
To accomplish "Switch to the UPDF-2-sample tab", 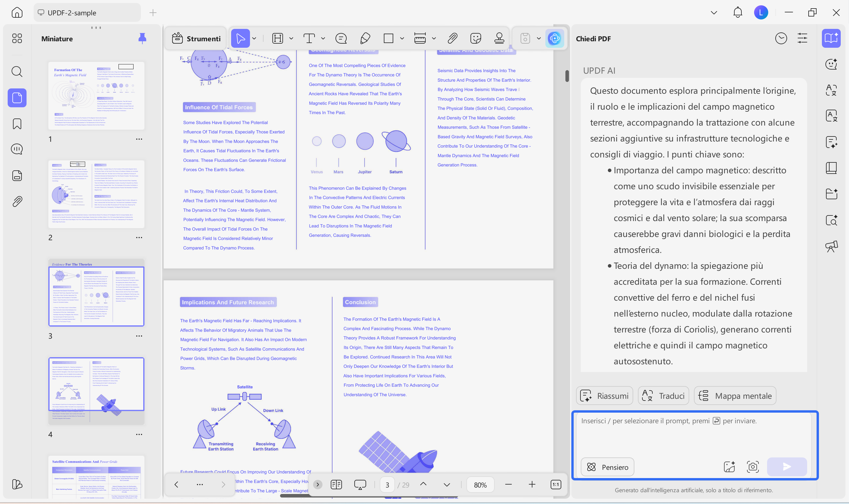I will point(87,13).
